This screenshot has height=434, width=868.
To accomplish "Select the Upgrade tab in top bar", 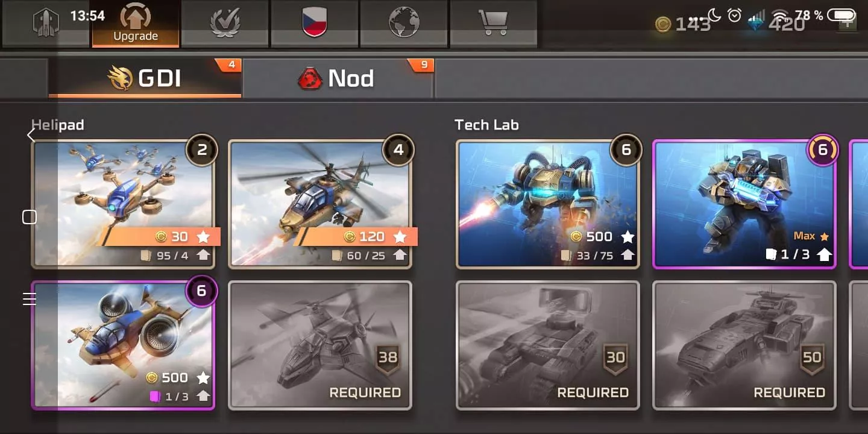I will (x=136, y=23).
